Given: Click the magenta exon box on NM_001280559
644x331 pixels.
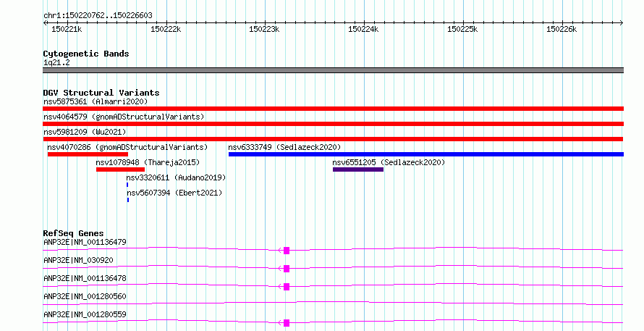Looking at the screenshot, I should click(x=287, y=323).
